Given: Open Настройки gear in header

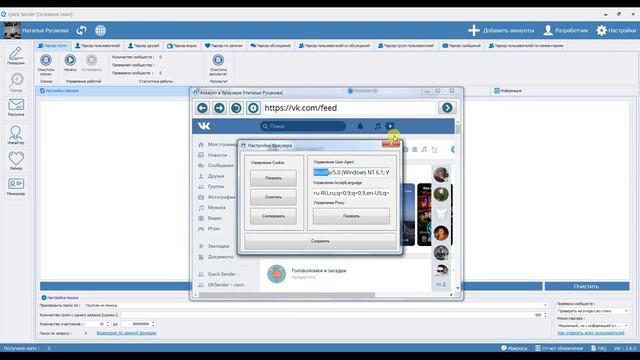Looking at the screenshot, I should pos(616,30).
